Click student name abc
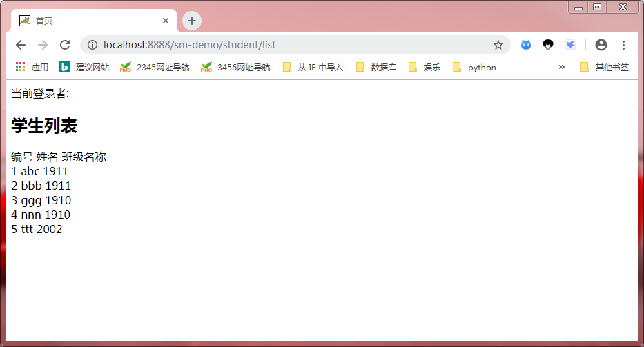This screenshot has height=347, width=644. [x=30, y=171]
